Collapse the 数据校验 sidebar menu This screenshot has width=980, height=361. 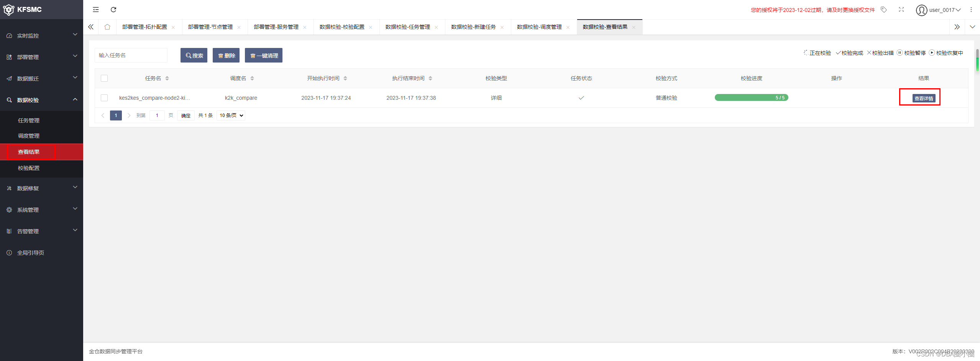point(41,100)
